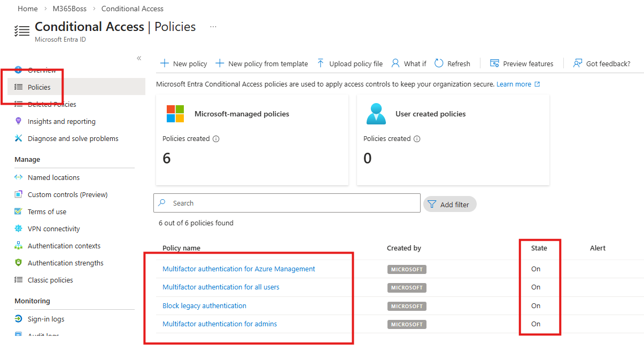Click On state for all users policy

536,287
